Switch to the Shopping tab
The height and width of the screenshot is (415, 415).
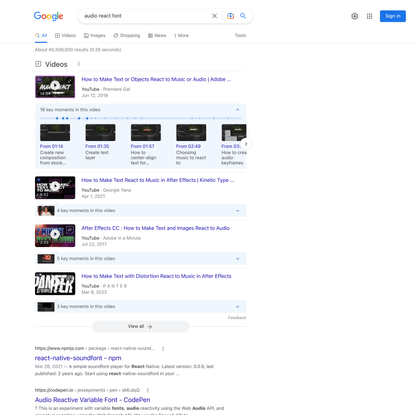click(x=127, y=35)
